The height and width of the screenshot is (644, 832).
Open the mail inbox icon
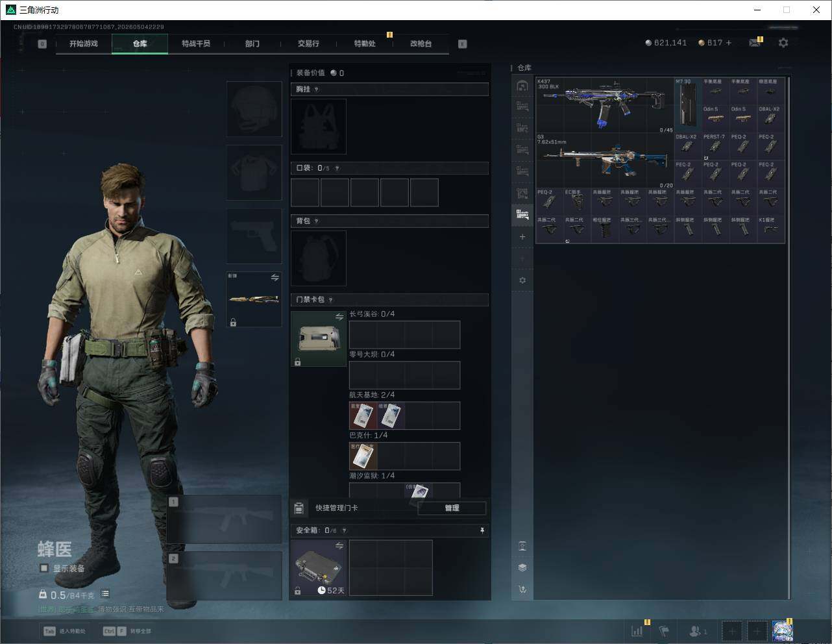point(755,43)
